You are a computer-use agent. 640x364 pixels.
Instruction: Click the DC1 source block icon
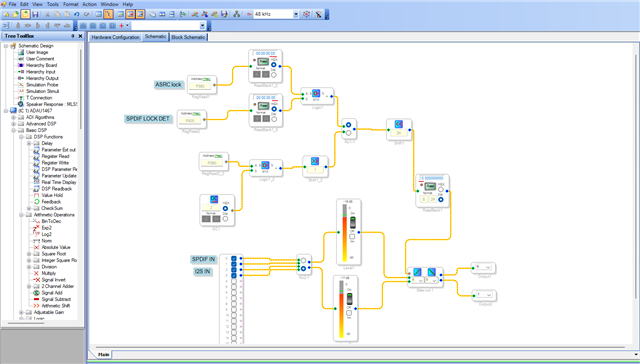coord(214,199)
